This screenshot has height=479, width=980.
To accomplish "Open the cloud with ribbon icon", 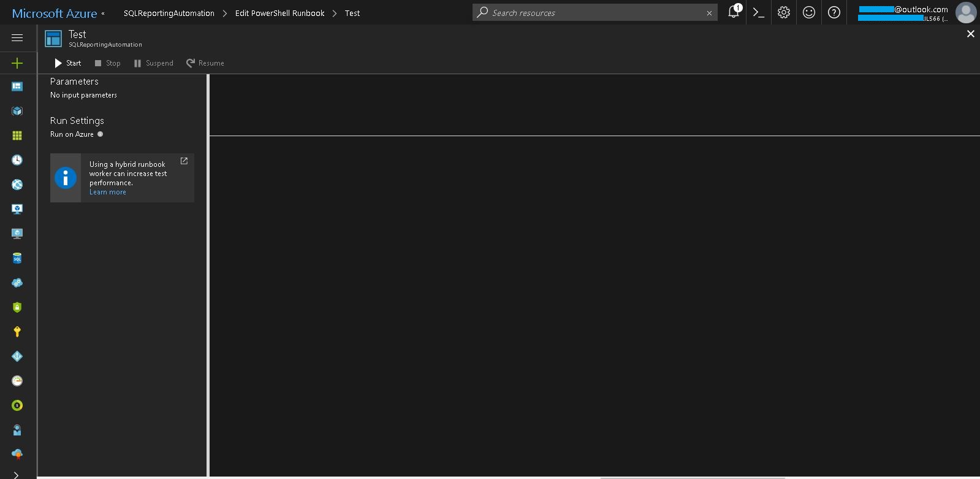I will 17,454.
